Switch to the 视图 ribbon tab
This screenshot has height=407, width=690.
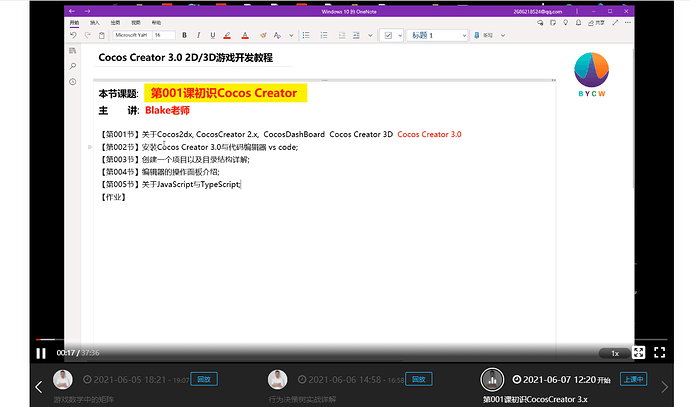click(x=136, y=23)
